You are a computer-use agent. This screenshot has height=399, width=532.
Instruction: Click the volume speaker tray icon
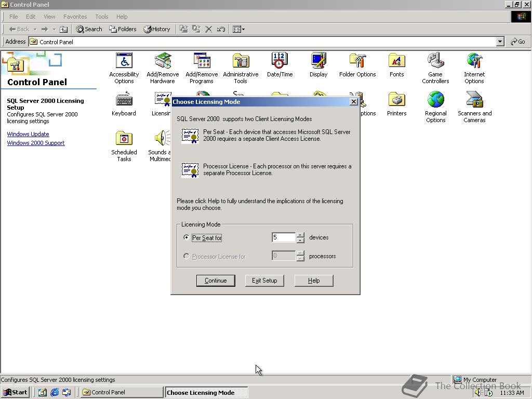(x=478, y=393)
